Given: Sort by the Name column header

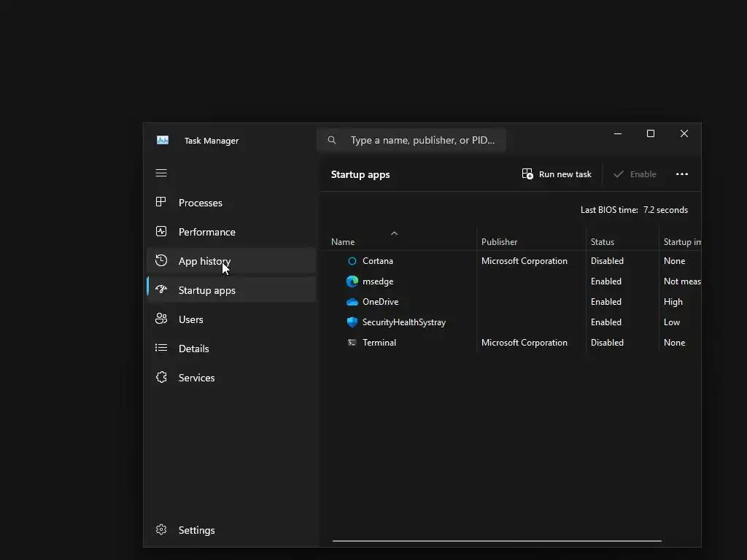Looking at the screenshot, I should [x=343, y=242].
